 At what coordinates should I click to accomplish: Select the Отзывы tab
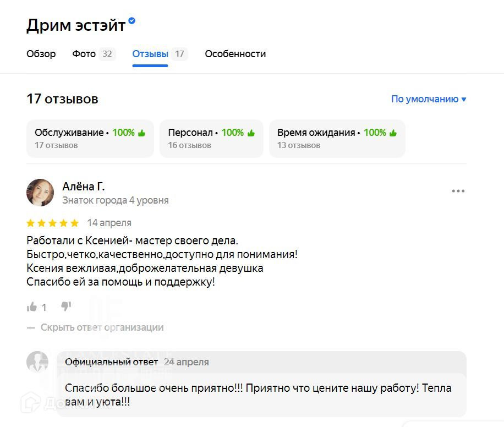150,54
